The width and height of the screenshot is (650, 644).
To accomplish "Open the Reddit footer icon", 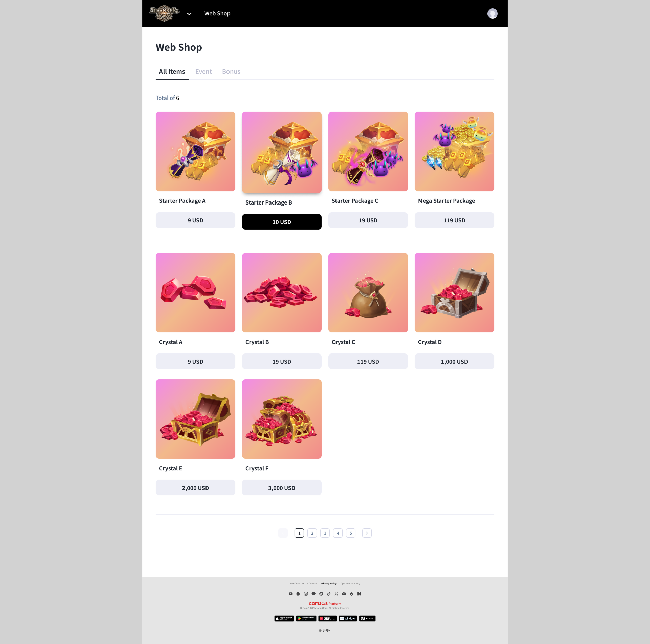I will [321, 594].
